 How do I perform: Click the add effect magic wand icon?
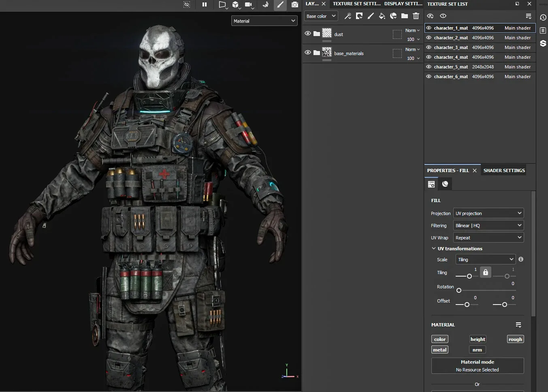pyautogui.click(x=348, y=16)
